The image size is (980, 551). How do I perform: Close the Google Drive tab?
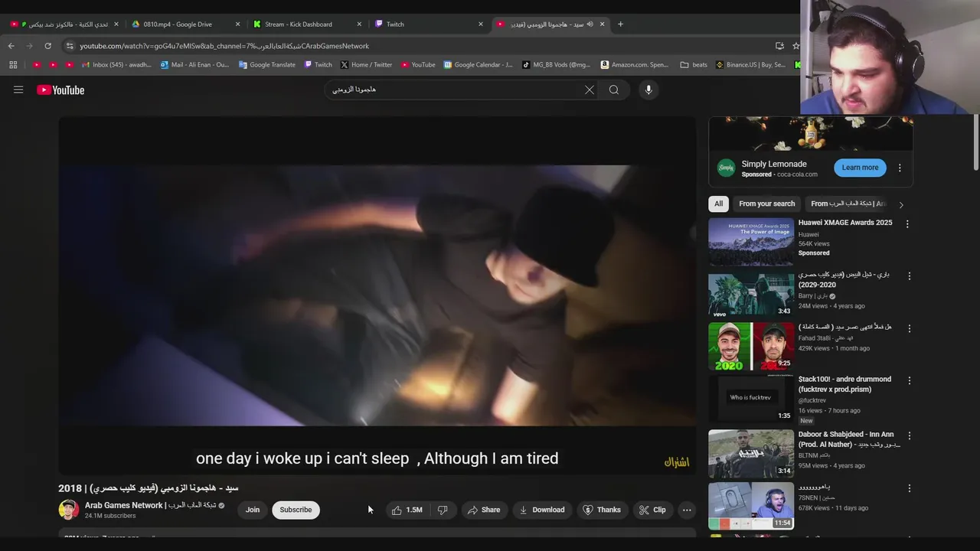237,24
